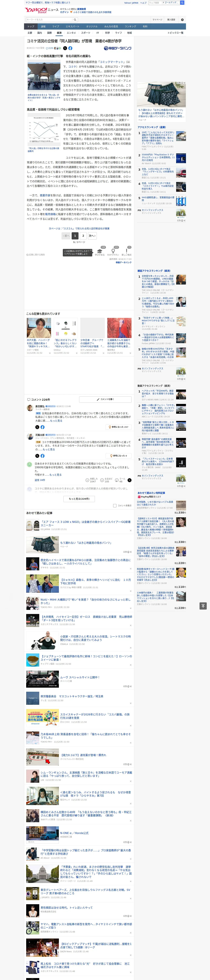
Task: Click the web search input at top
Action: click(155, 3)
